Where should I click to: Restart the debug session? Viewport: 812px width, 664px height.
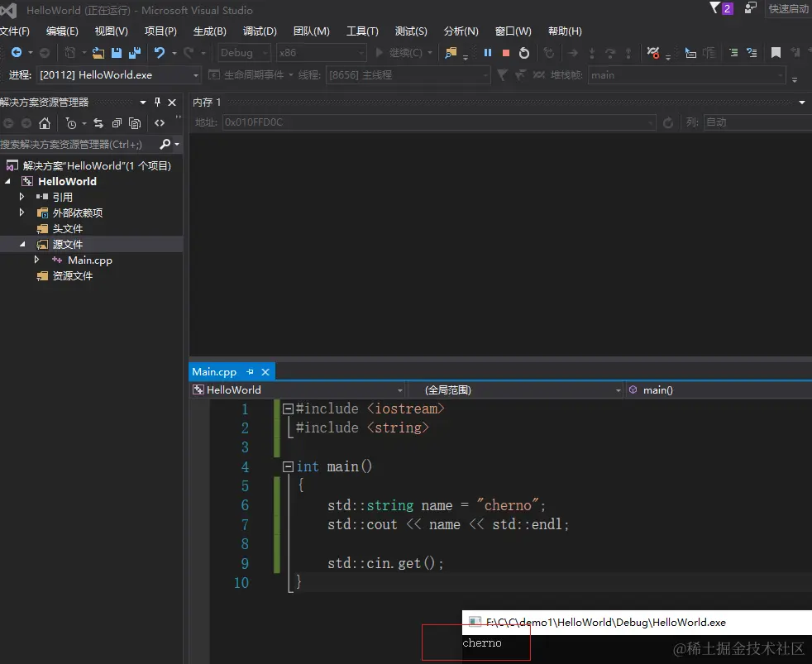click(x=524, y=53)
